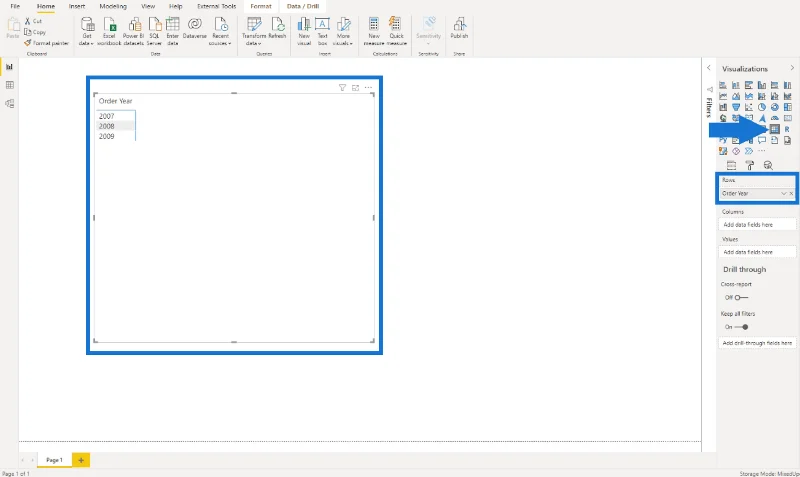The height and width of the screenshot is (477, 800).
Task: Expand the Order Year field dropdown
Action: click(x=784, y=194)
